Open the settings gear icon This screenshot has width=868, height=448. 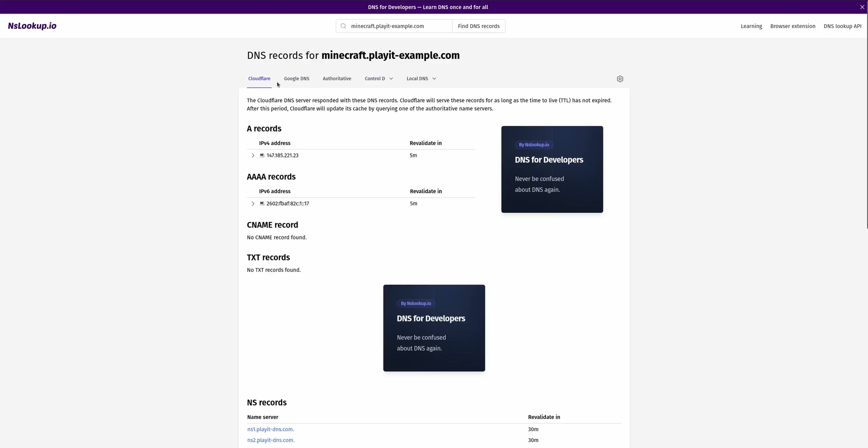pyautogui.click(x=620, y=79)
